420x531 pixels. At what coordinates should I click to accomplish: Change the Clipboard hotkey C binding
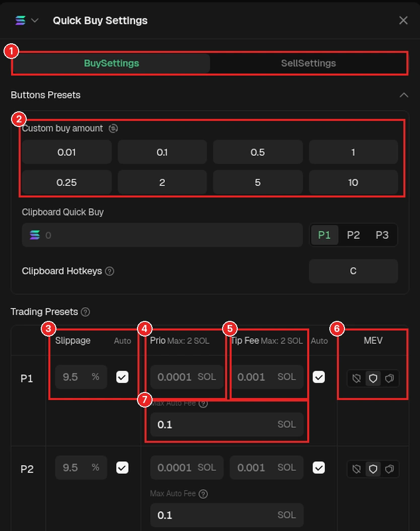[x=353, y=271]
